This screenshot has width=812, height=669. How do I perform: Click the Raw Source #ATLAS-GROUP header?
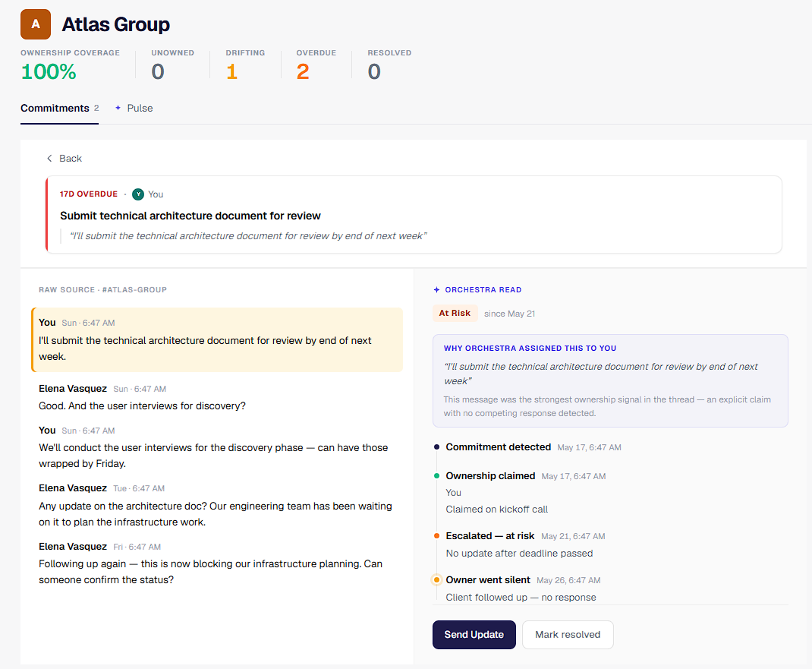coord(102,289)
